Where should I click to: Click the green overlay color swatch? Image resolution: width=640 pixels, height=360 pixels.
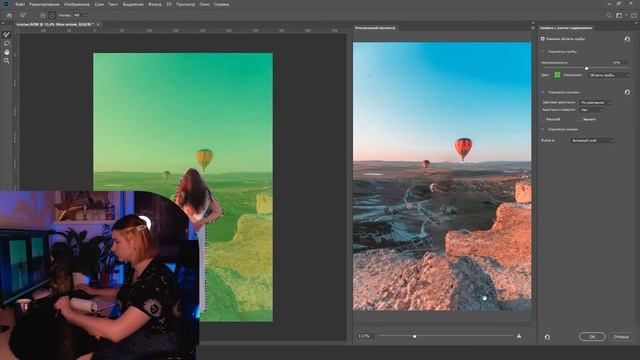click(x=557, y=75)
